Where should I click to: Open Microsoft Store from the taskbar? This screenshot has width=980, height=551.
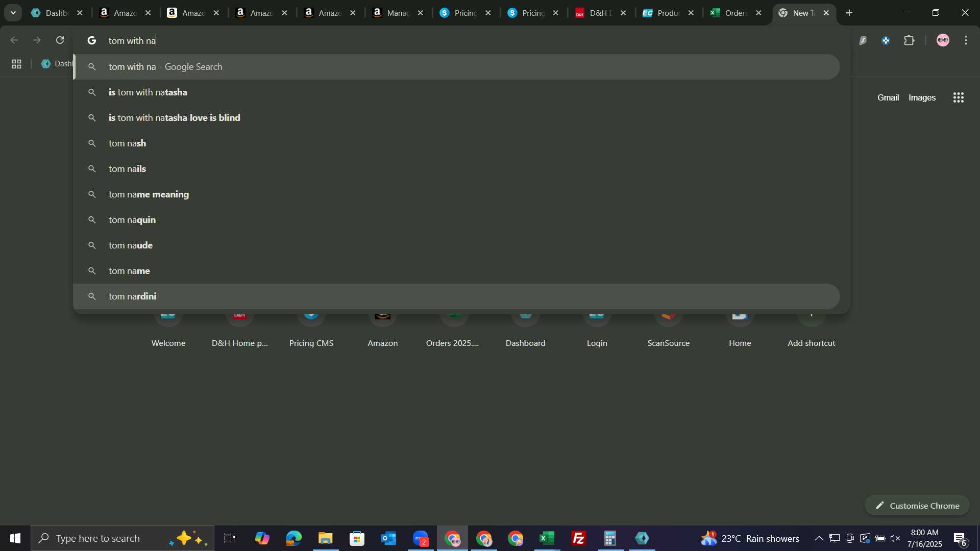click(357, 538)
